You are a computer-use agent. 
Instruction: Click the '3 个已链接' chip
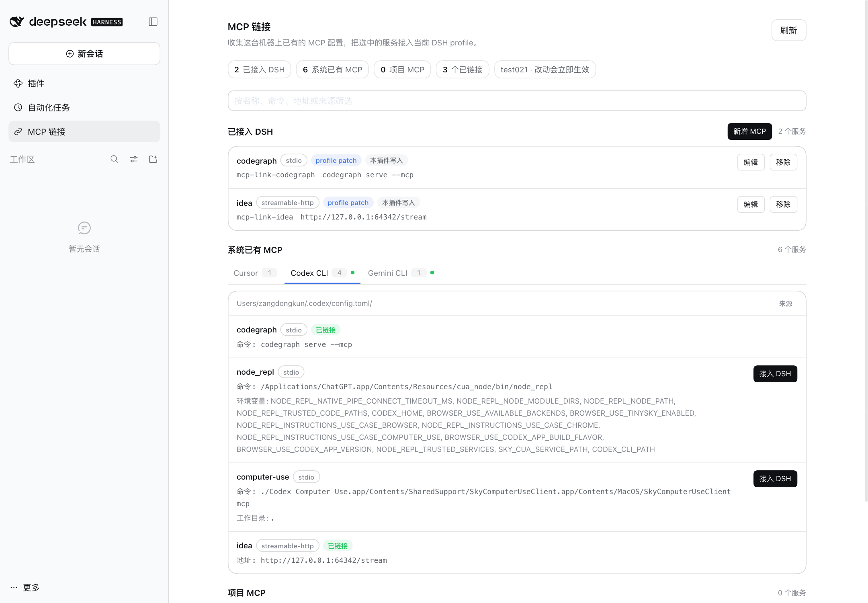click(x=463, y=70)
